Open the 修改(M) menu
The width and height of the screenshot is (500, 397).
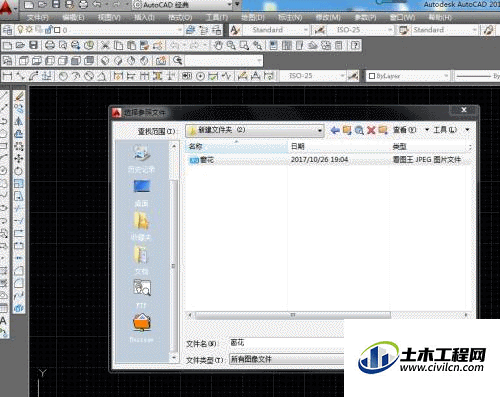click(329, 18)
